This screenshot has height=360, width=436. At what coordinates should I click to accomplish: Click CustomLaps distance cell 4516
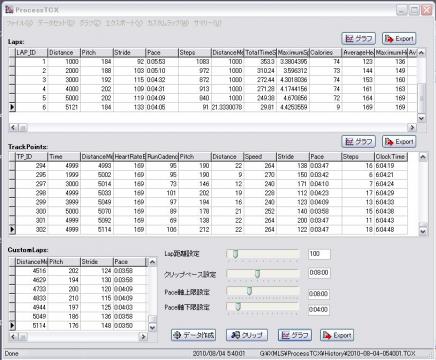(32, 271)
